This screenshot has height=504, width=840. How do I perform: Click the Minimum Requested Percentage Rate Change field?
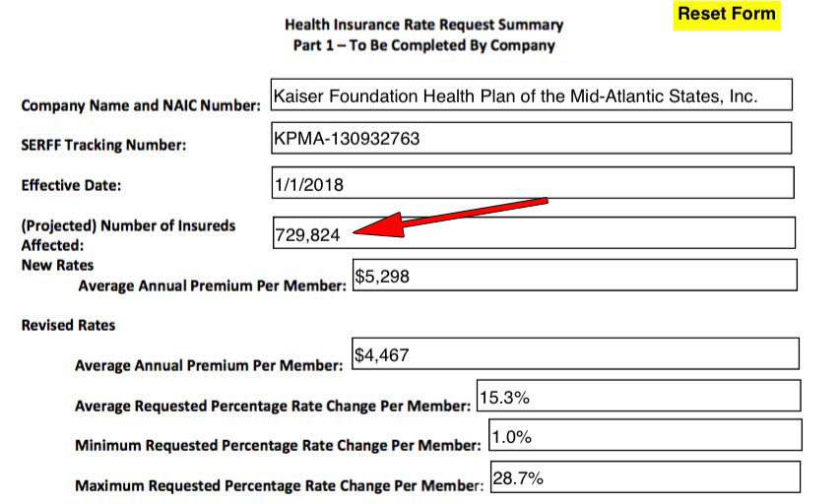[644, 436]
